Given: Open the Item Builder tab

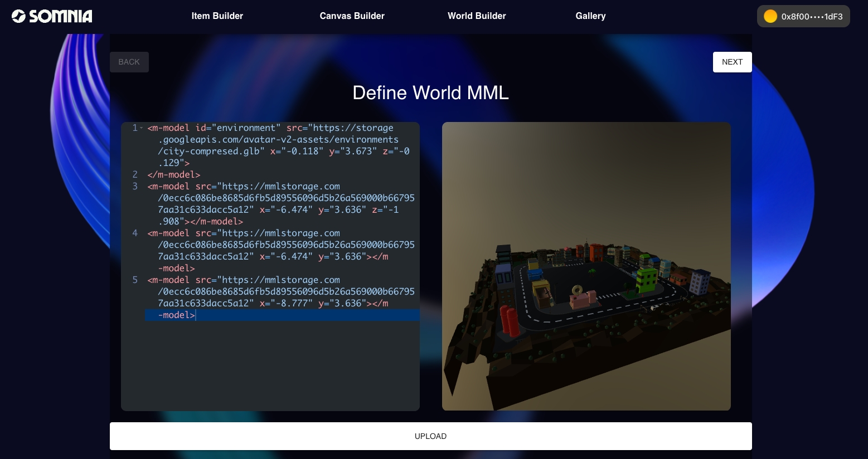Looking at the screenshot, I should [x=217, y=16].
